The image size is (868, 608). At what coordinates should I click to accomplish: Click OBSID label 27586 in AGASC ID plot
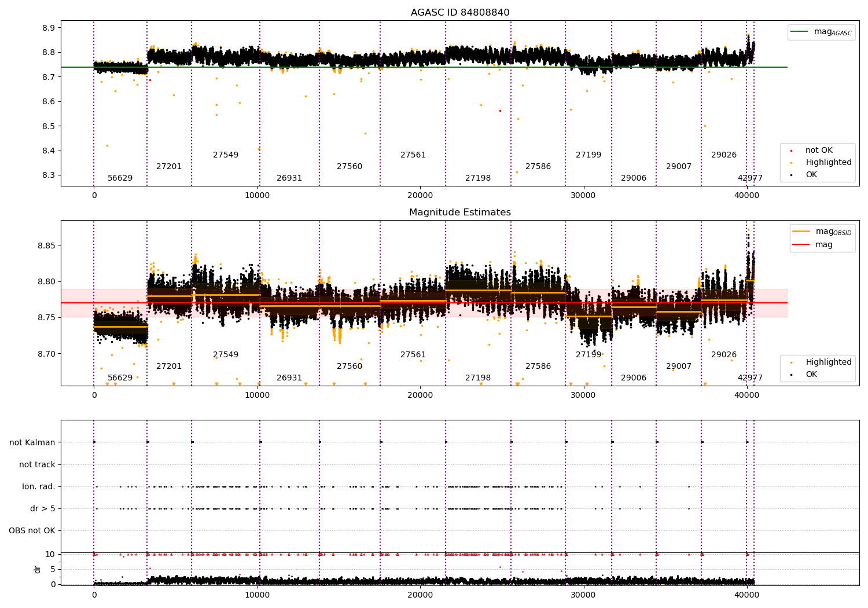(x=538, y=167)
